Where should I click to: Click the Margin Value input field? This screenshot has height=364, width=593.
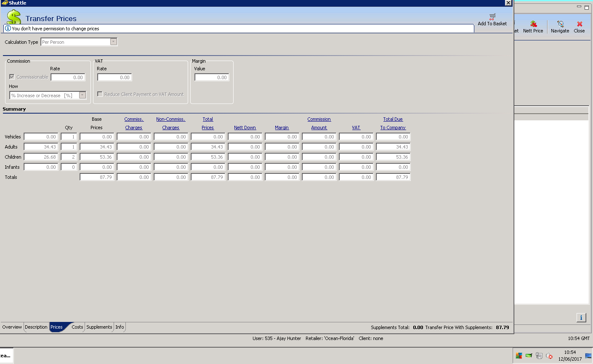212,77
